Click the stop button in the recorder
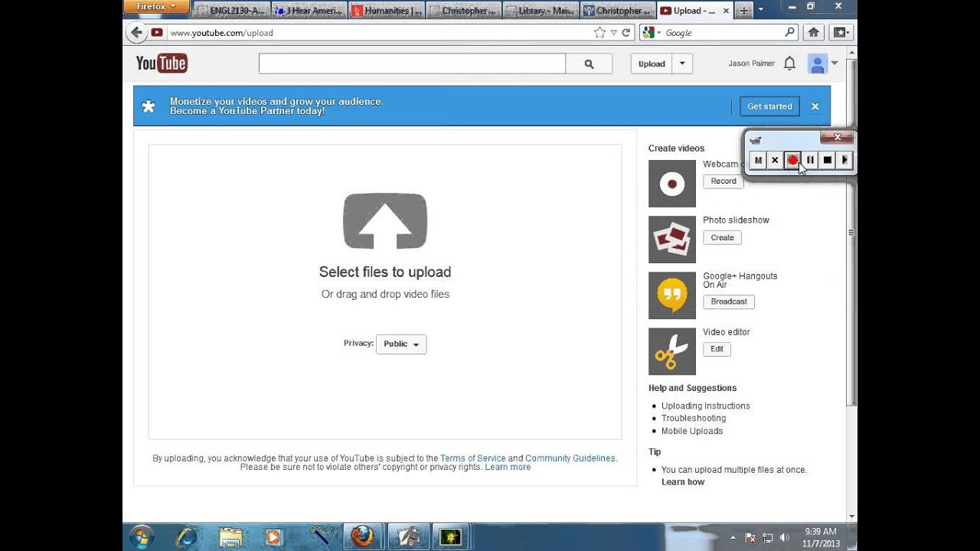Viewport: 980px width, 551px height. coord(828,160)
